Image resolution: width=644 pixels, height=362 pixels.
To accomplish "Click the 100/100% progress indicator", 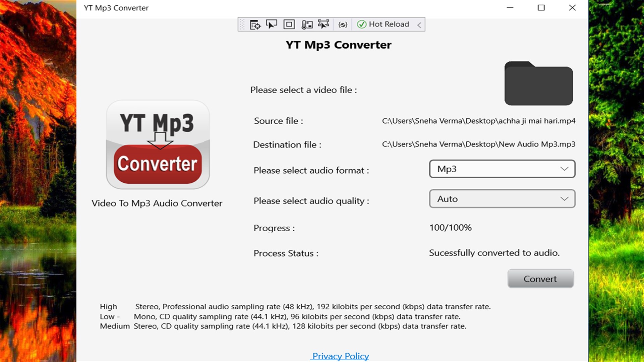I will 451,228.
